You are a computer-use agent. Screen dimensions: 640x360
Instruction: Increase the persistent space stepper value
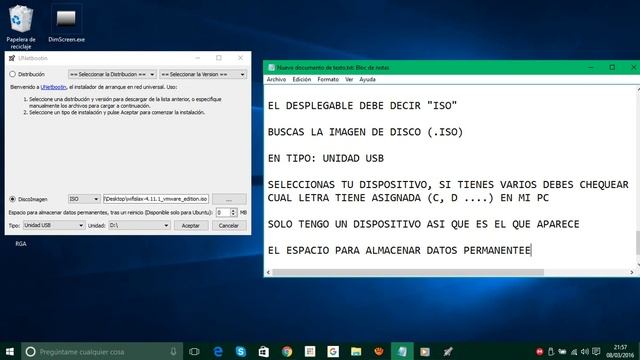(x=233, y=210)
